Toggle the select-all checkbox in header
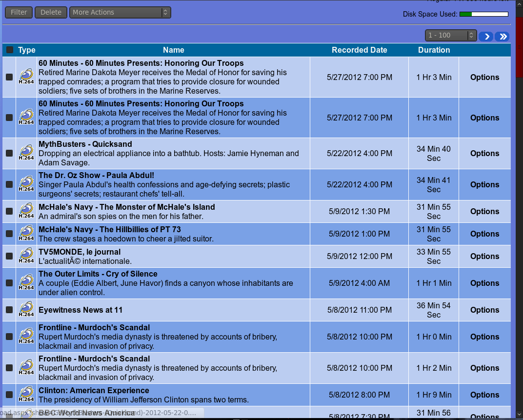The image size is (523, 420). (x=10, y=50)
